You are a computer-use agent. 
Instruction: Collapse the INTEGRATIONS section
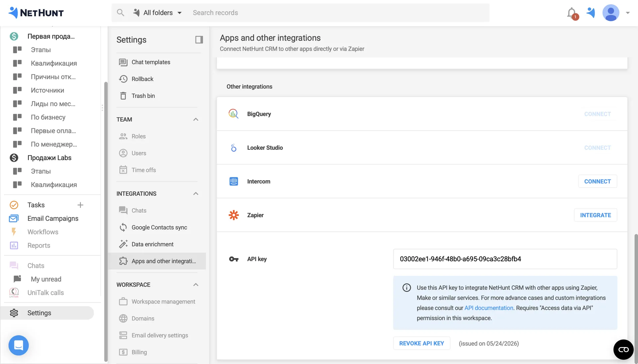[x=196, y=194]
